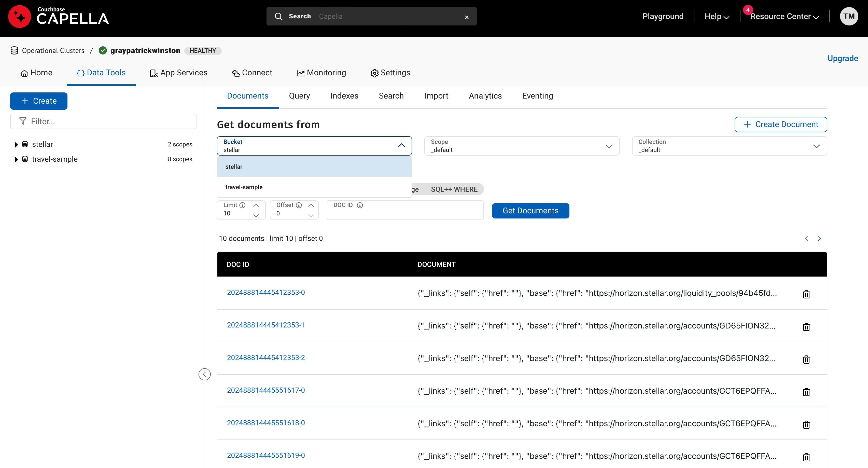Go to next page of documents
This screenshot has height=468, width=868.
click(x=819, y=238)
